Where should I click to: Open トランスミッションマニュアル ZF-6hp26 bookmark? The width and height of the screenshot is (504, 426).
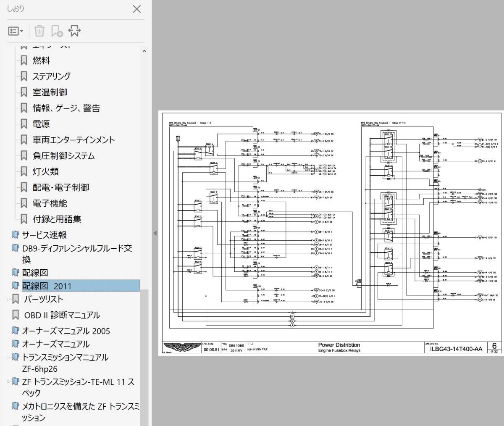65,363
